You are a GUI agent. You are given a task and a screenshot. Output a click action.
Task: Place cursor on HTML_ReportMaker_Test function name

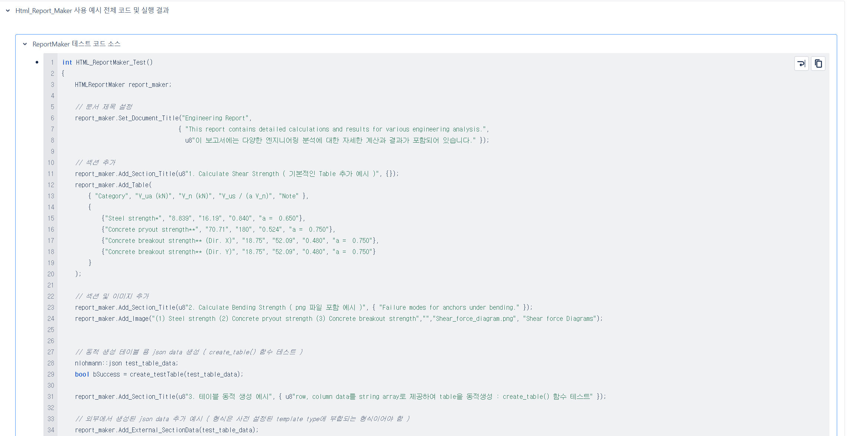point(111,62)
